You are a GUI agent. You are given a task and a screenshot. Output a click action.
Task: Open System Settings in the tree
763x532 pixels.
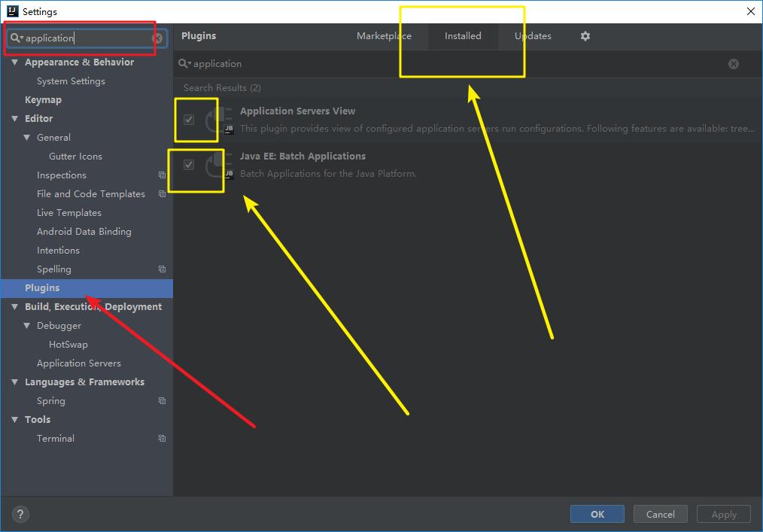tap(71, 81)
